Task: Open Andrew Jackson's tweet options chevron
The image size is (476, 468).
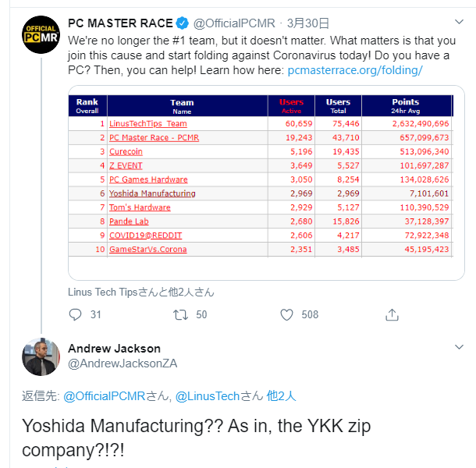Action: (x=459, y=347)
